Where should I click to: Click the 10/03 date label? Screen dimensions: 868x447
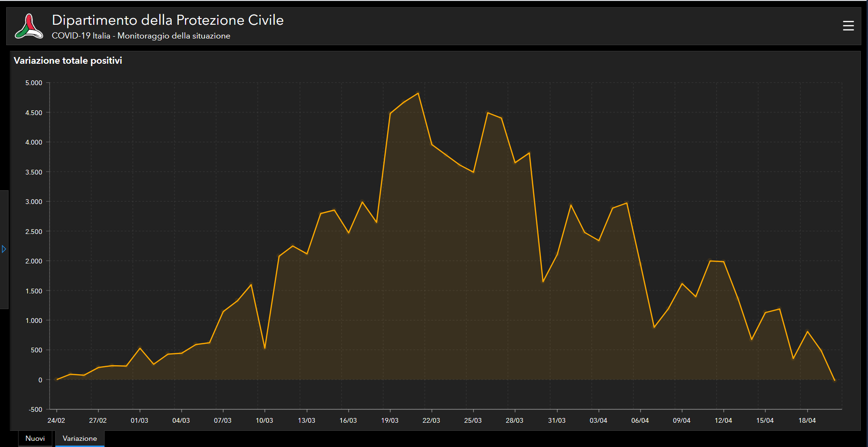[x=264, y=420]
